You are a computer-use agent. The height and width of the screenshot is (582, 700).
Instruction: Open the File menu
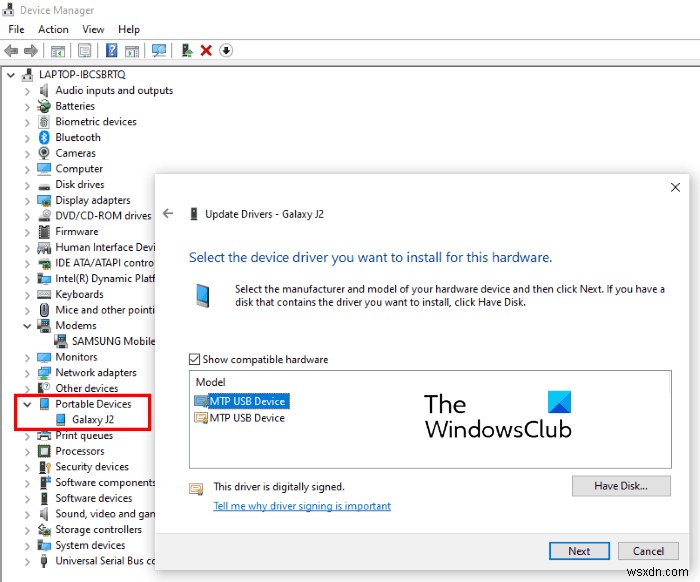[16, 29]
